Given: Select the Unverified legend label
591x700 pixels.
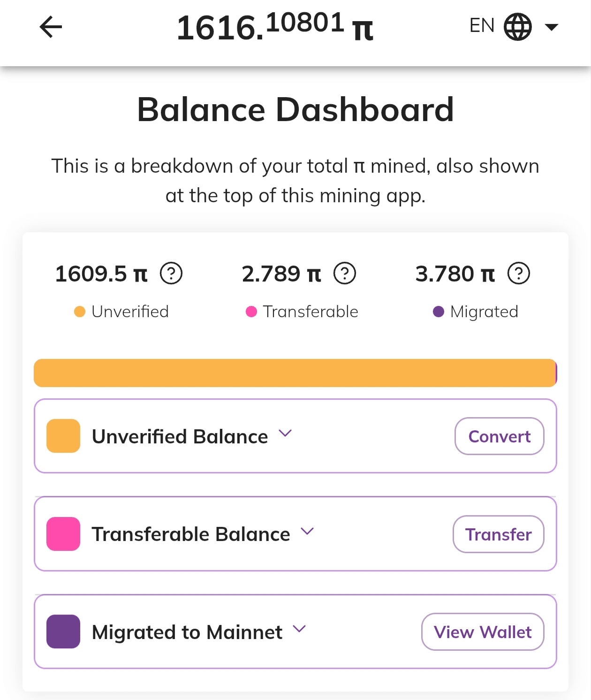Looking at the screenshot, I should 130,312.
